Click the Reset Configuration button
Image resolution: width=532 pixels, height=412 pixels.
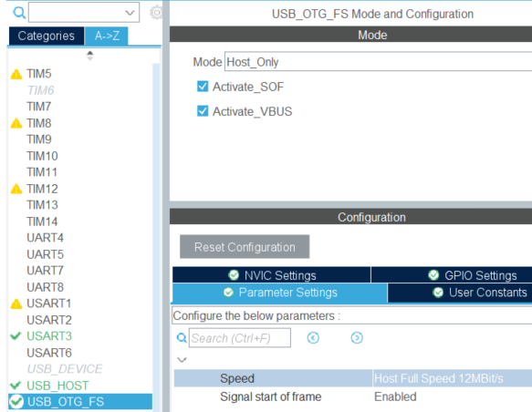point(245,247)
